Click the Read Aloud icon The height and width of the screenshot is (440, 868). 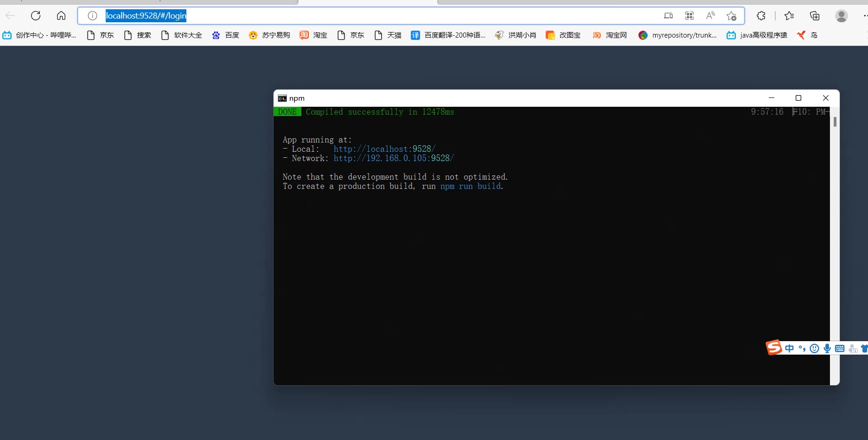(710, 16)
